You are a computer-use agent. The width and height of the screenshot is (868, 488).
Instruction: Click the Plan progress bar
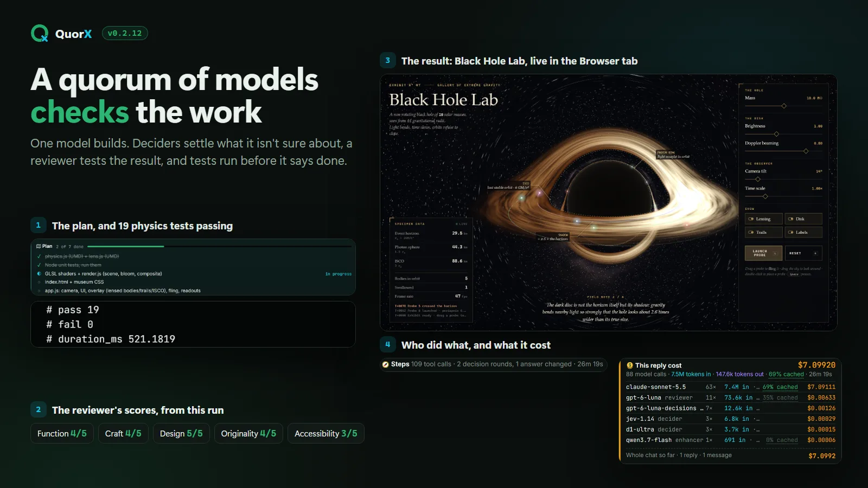pos(220,246)
